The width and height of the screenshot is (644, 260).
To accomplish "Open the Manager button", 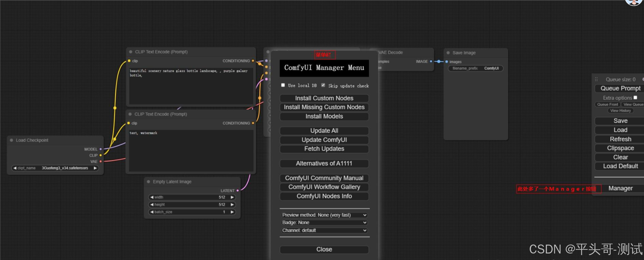I will point(620,188).
